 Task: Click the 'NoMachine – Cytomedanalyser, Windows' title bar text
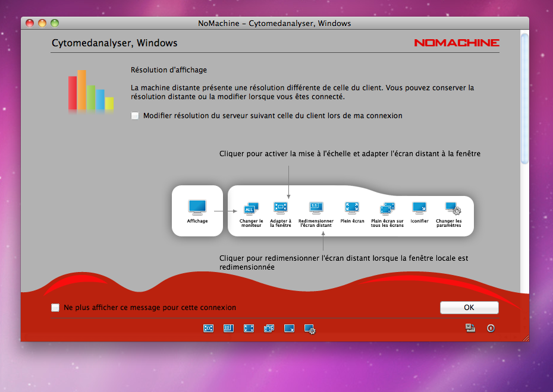pyautogui.click(x=274, y=23)
